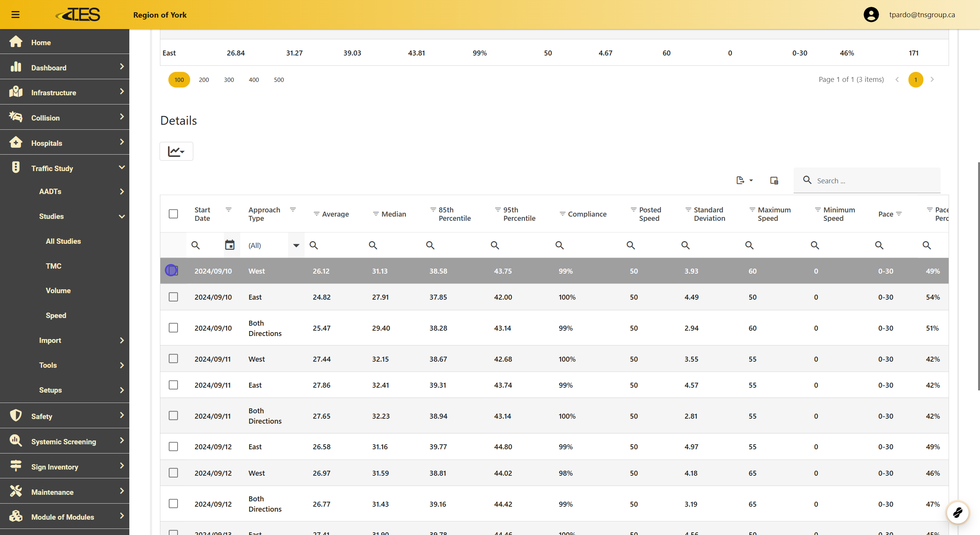
Task: Set page size to 200
Action: [x=204, y=80]
